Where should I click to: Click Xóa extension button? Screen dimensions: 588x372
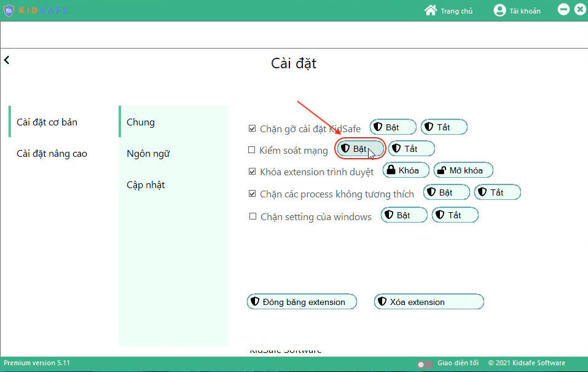pos(428,302)
